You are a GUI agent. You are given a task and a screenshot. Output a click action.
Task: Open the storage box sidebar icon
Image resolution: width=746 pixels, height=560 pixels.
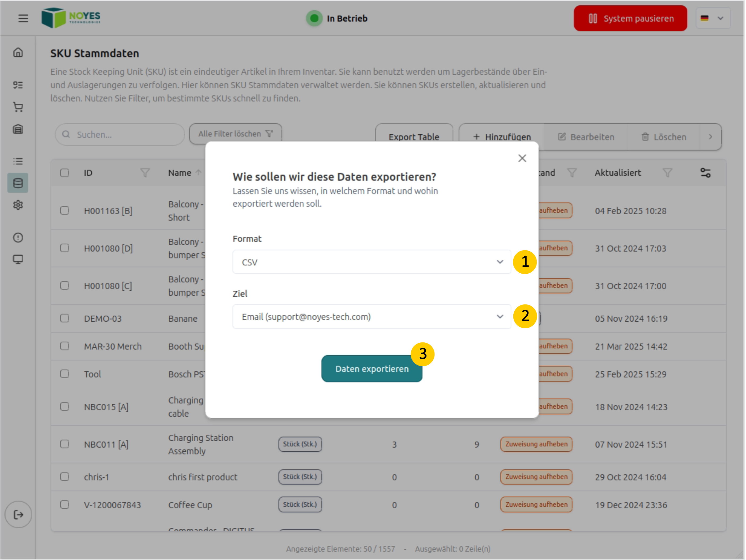[18, 129]
